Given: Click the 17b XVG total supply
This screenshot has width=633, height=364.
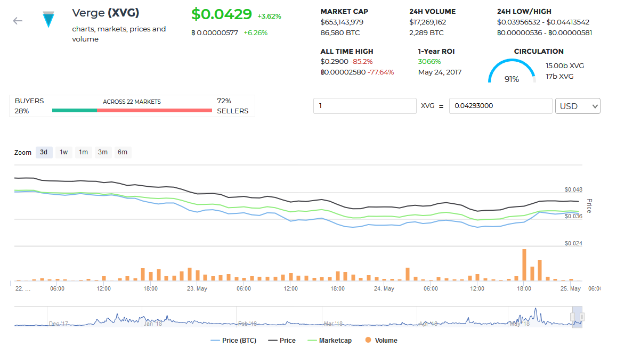Looking at the screenshot, I should pos(559,77).
